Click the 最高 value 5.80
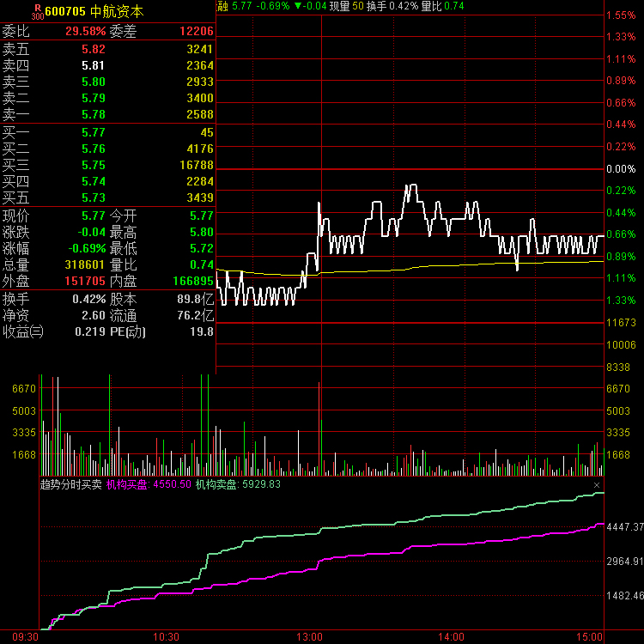The height and width of the screenshot is (644, 644). point(201,233)
